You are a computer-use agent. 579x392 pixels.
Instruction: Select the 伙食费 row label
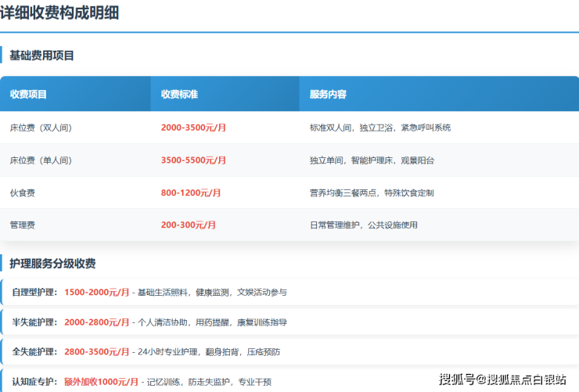pos(23,192)
